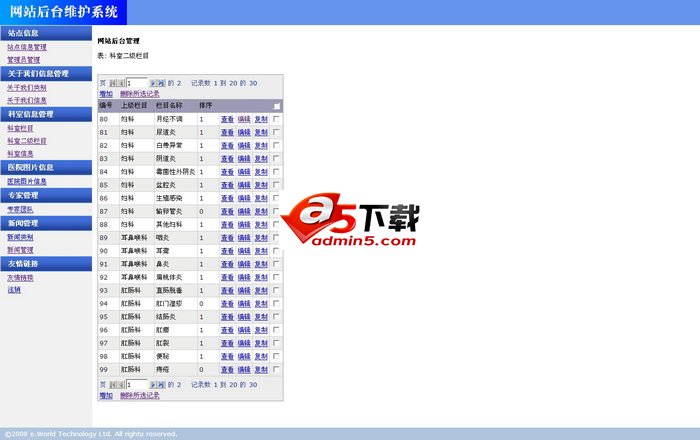This screenshot has height=440, width=700.
Task: Go to first page using bottom pager icon
Action: coord(112,385)
